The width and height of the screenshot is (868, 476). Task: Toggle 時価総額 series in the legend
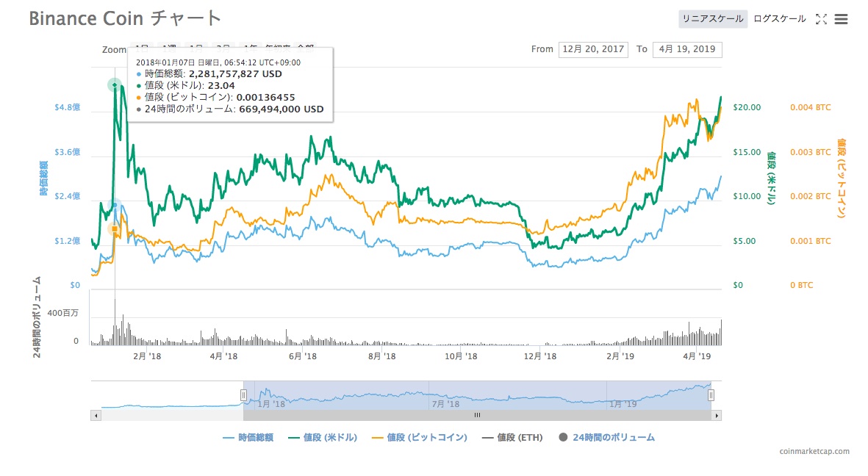248,438
